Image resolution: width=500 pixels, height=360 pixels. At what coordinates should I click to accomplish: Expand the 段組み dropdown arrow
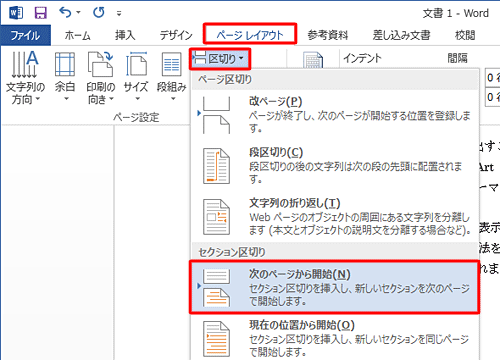point(173,99)
